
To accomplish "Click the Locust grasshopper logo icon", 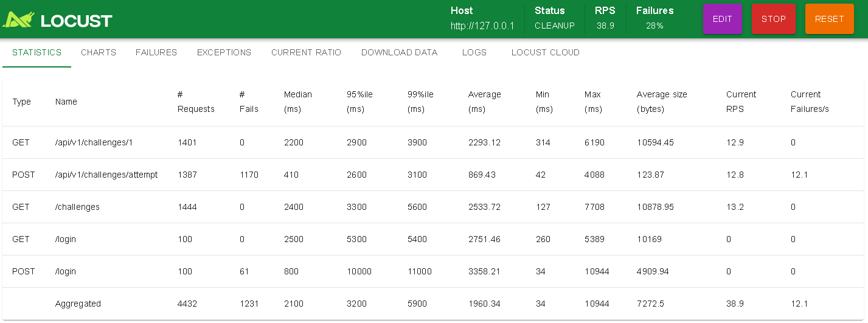I will point(18,19).
